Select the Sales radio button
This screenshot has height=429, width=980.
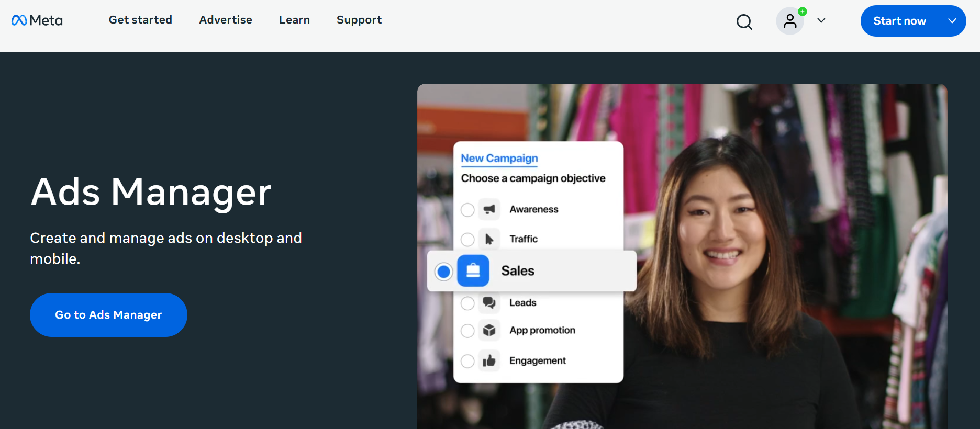click(444, 272)
